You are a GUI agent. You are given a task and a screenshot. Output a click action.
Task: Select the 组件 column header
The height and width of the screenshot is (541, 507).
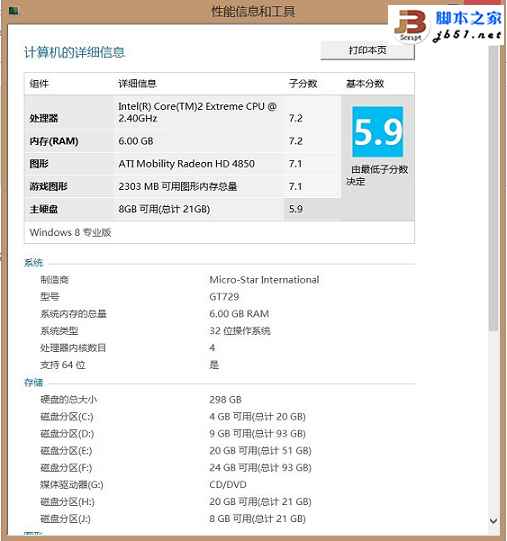click(39, 83)
